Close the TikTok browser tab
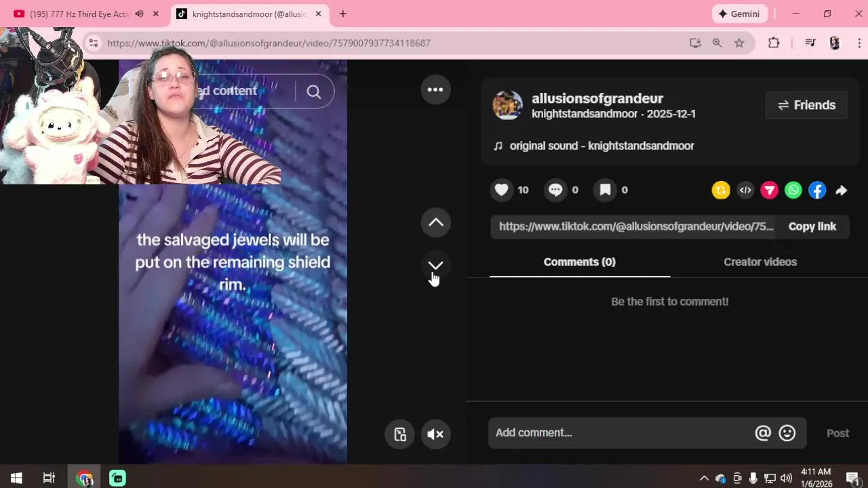868x488 pixels. click(x=318, y=14)
